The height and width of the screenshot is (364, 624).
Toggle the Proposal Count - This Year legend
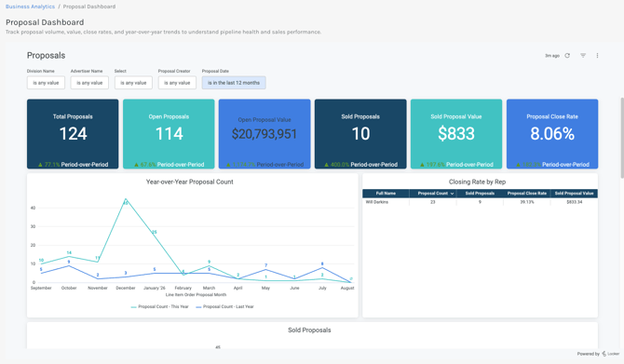coord(159,306)
